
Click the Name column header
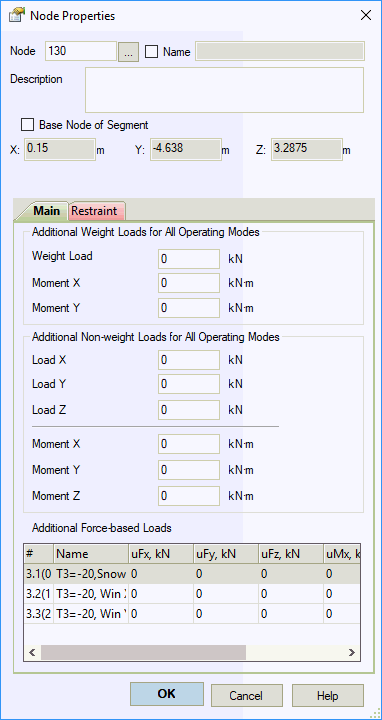(91, 554)
